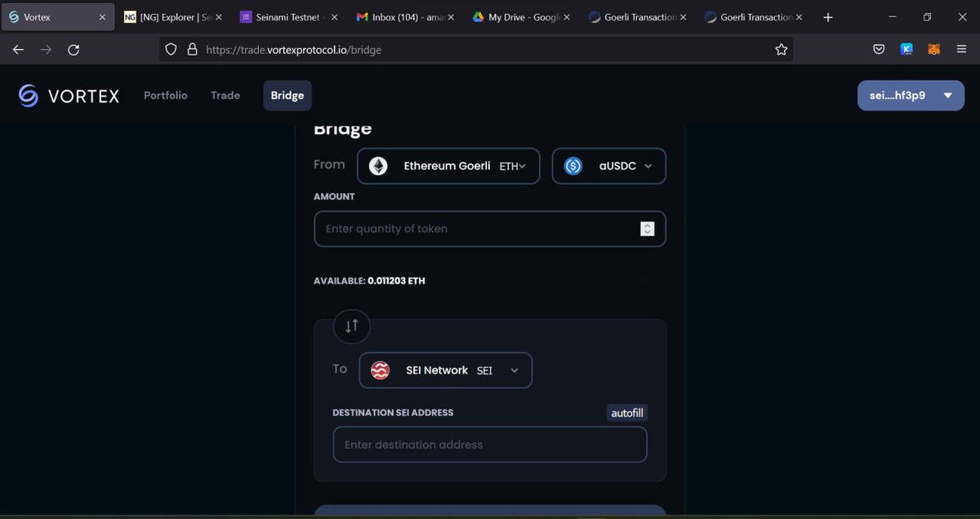Swap From and To networks
Screen dimensions: 980x519
click(x=352, y=326)
